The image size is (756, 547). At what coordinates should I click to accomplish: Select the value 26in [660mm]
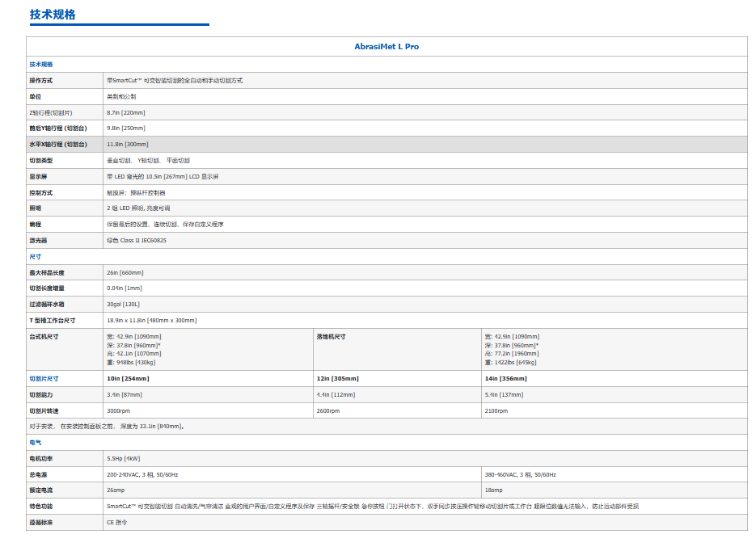coord(125,273)
